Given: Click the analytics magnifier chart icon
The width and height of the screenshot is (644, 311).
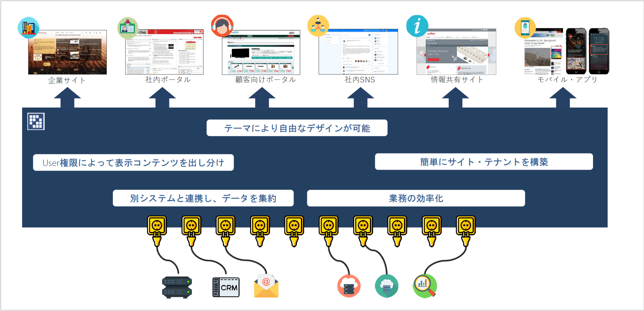Looking at the screenshot, I should click(425, 286).
